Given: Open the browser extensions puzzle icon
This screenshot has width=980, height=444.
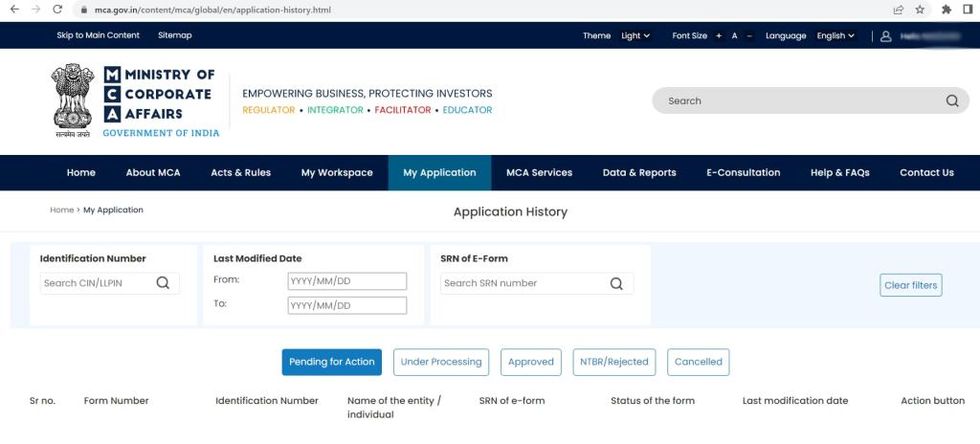Looking at the screenshot, I should [x=946, y=10].
